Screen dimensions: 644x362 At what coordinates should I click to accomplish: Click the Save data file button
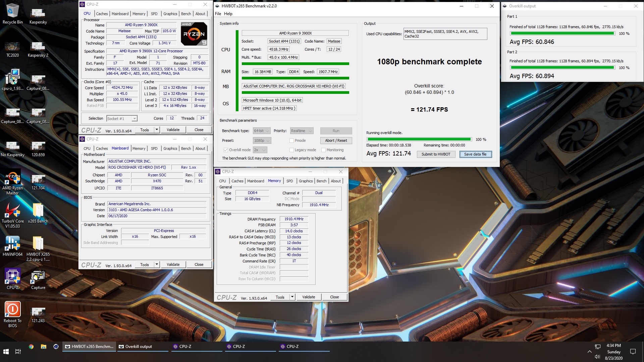click(x=475, y=154)
